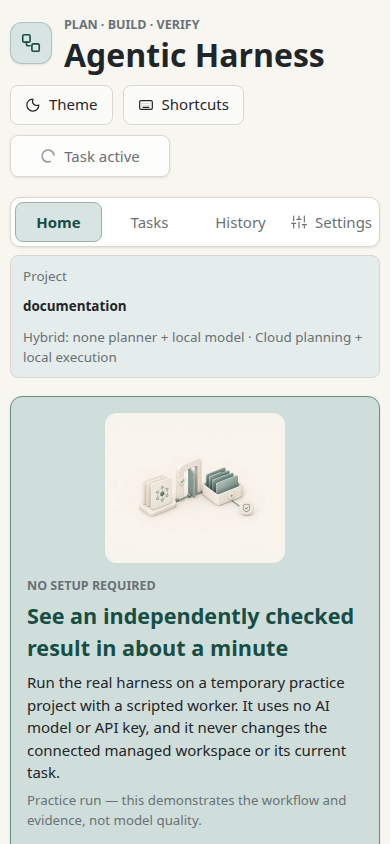Toggle the Theme button label
This screenshot has width=390, height=844.
pos(73,105)
